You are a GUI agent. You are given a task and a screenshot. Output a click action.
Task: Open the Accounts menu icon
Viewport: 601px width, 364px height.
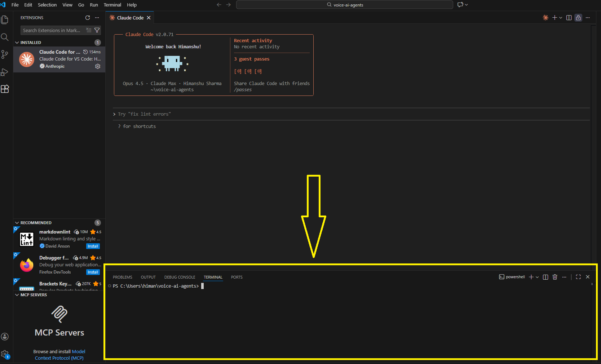point(5,337)
